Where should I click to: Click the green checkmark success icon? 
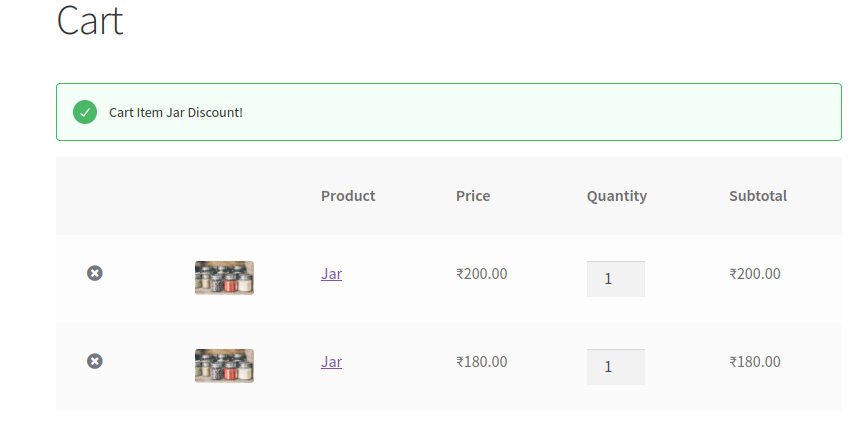(85, 112)
